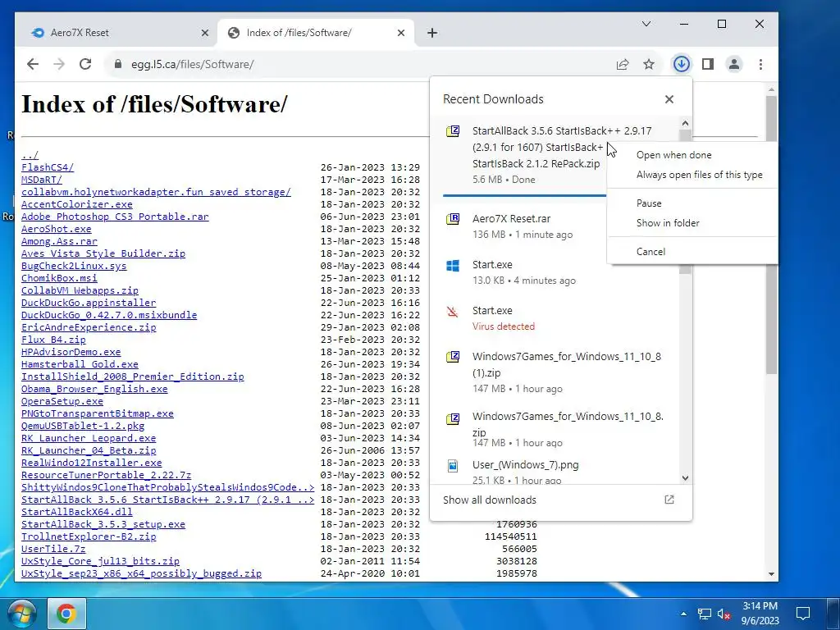
Task: Open the notification center icon
Action: click(802, 614)
